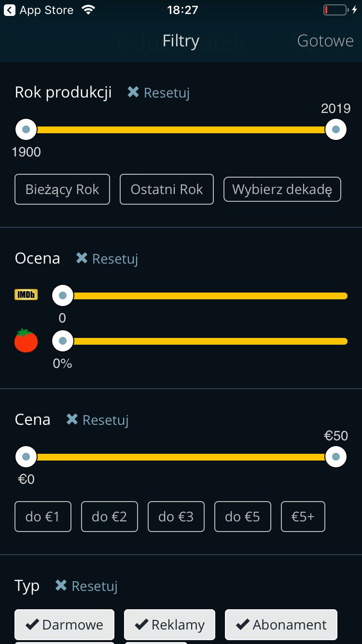The height and width of the screenshot is (644, 362).
Task: Select the do €1 price preset
Action: (x=43, y=517)
